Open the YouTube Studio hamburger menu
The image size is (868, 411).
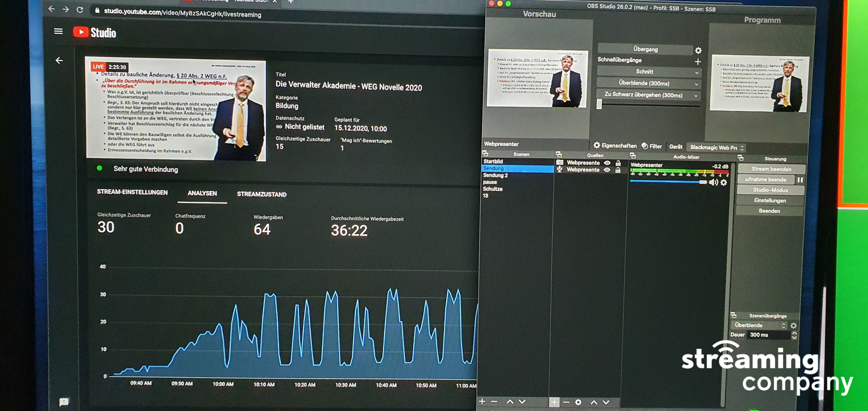click(x=58, y=31)
